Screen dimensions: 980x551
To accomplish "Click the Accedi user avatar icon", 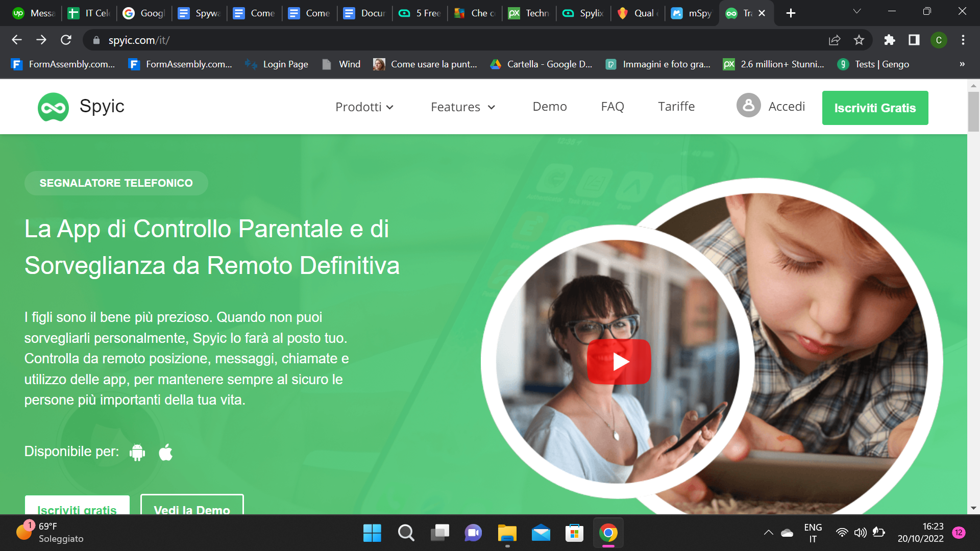I will tap(748, 106).
